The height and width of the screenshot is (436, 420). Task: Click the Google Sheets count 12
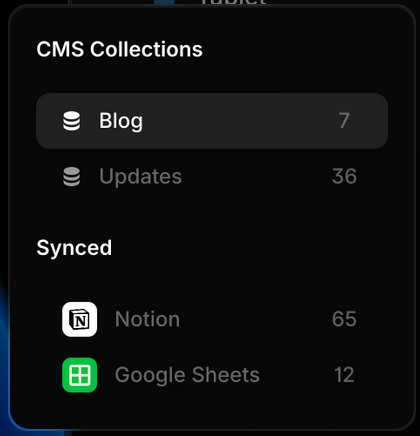point(344,375)
